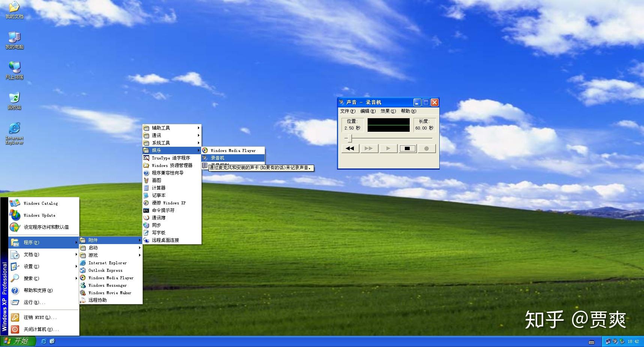This screenshot has height=347, width=644.
Task: Choose Windows Media Player in the 娱乐 submenu
Action: pyautogui.click(x=233, y=150)
